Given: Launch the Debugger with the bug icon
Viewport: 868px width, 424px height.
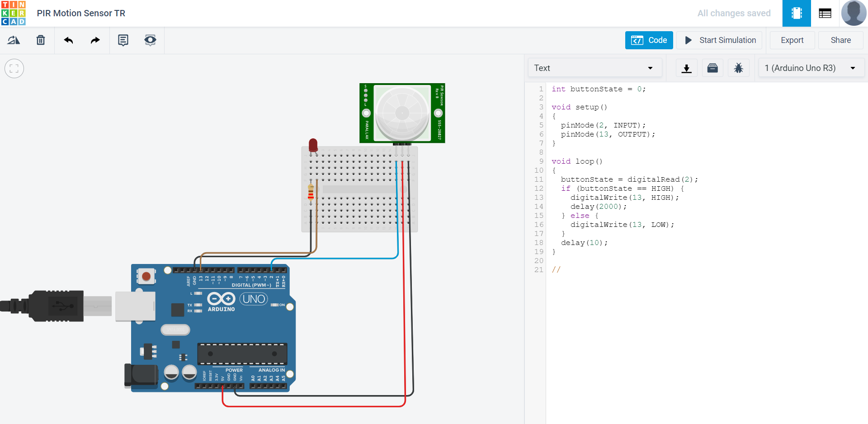Looking at the screenshot, I should tap(738, 68).
